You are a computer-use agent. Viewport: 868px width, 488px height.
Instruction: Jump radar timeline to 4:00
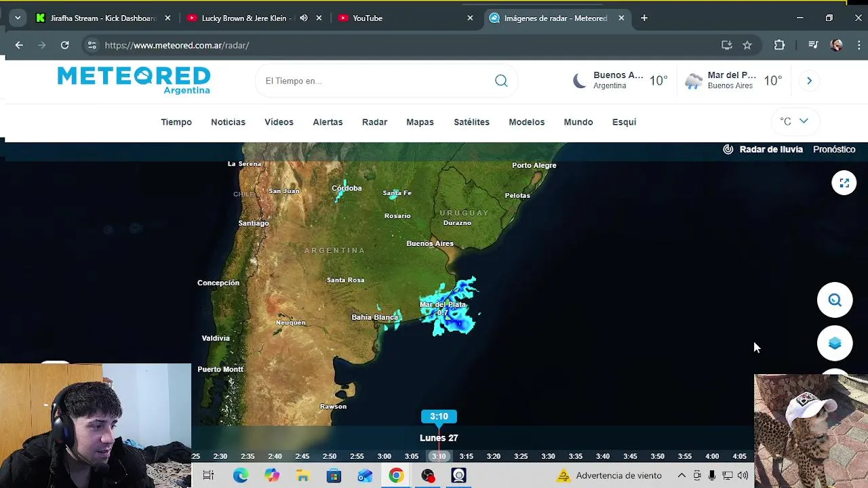[712, 456]
